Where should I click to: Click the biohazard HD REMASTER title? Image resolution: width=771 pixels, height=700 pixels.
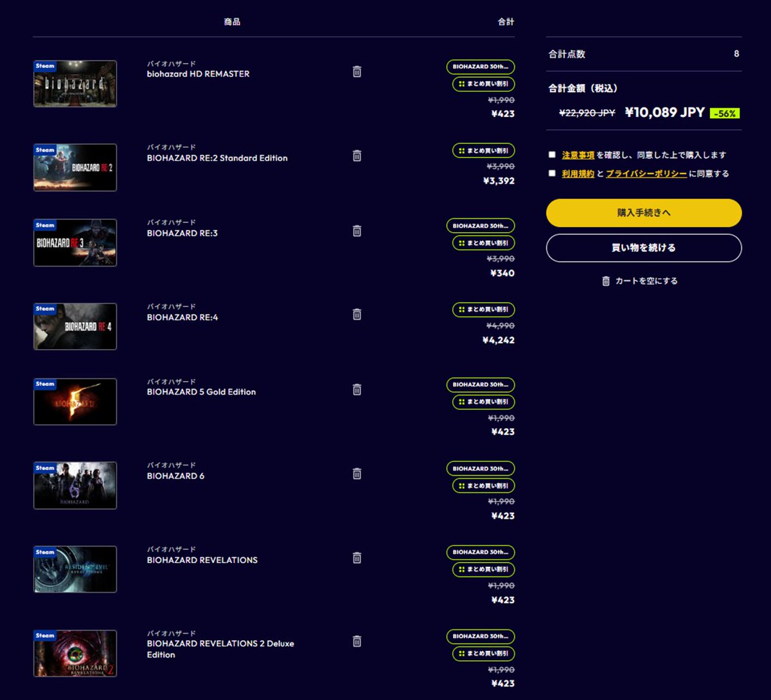click(198, 74)
